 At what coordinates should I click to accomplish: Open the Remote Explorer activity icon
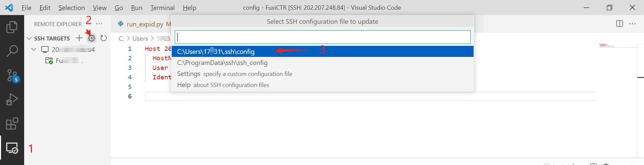click(12, 148)
